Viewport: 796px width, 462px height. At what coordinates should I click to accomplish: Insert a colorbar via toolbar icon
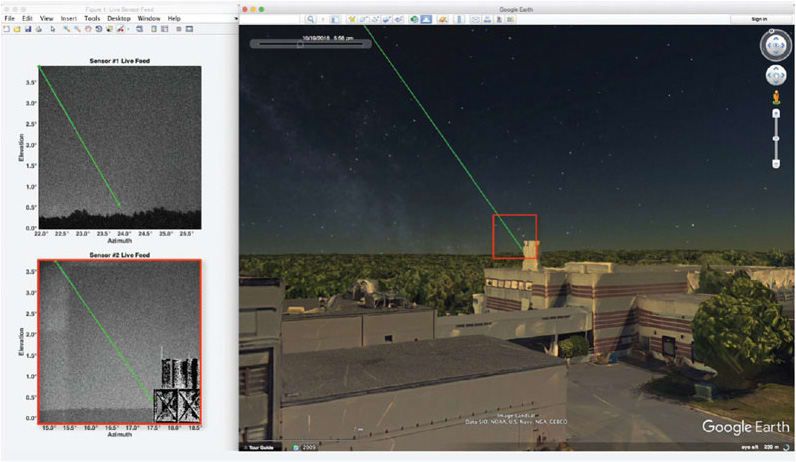(154, 29)
